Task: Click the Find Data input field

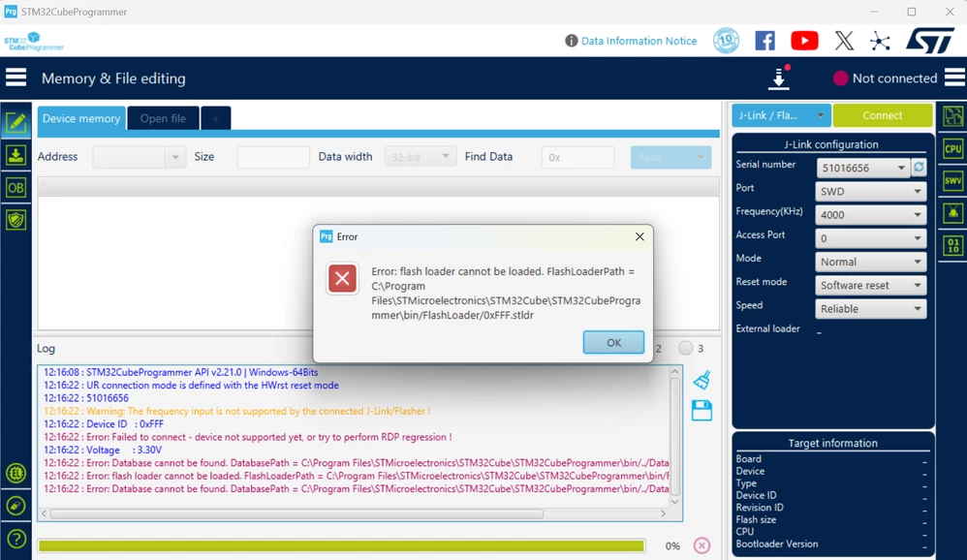Action: click(x=577, y=157)
